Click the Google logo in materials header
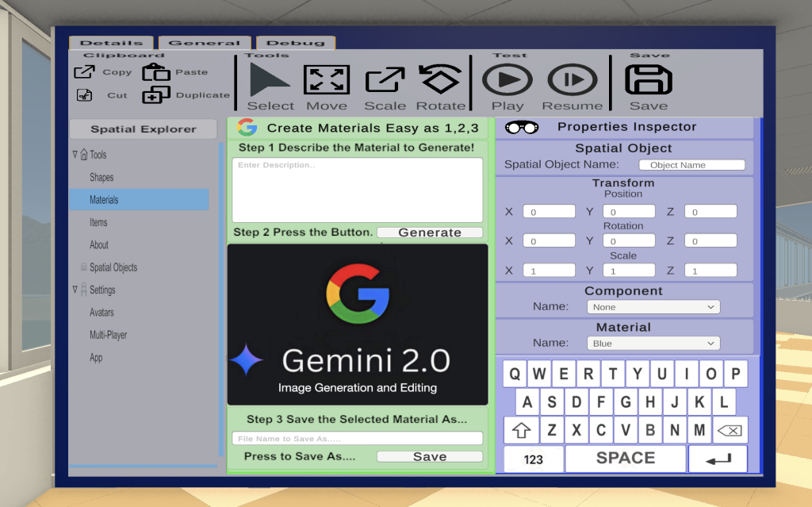The height and width of the screenshot is (507, 812). coord(247,127)
